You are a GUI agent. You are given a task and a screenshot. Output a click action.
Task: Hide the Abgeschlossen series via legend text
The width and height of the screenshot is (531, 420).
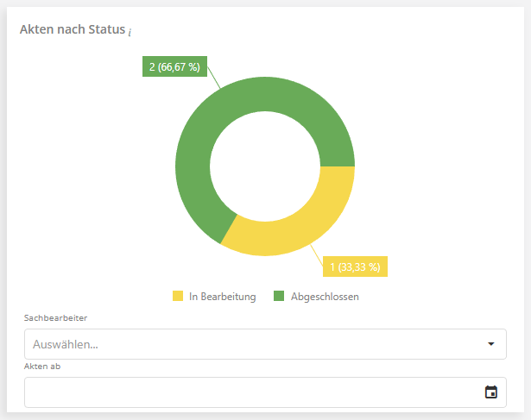(x=325, y=297)
